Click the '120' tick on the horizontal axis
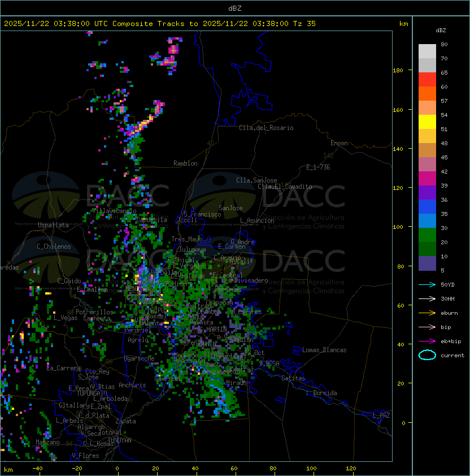This screenshot has height=476, width=470. pos(351,469)
